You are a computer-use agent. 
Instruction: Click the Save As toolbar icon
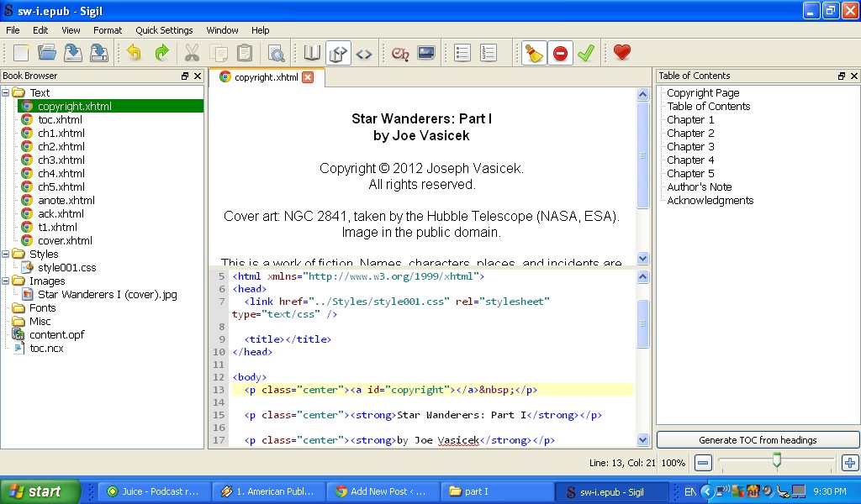click(x=99, y=53)
